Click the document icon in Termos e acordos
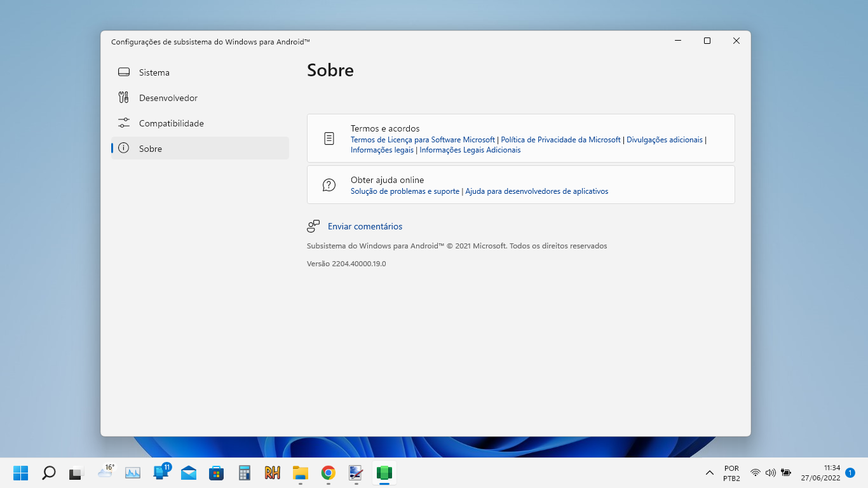Image resolution: width=868 pixels, height=488 pixels. click(329, 139)
